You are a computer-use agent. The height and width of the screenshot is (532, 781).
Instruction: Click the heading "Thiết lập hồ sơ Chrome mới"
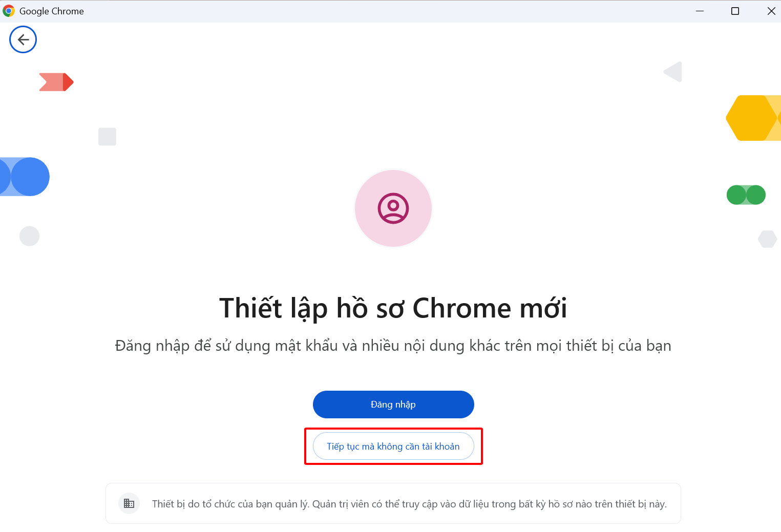pyautogui.click(x=393, y=308)
